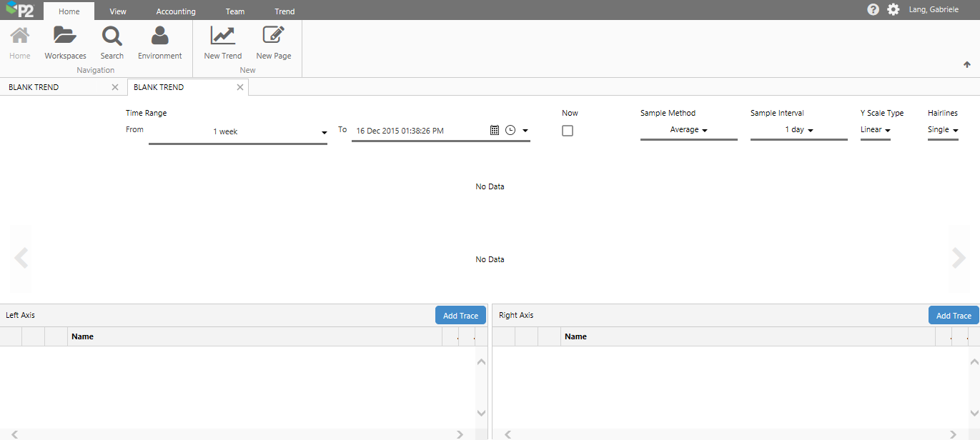This screenshot has height=440, width=980.
Task: Switch to the View ribbon tab
Action: tap(118, 11)
